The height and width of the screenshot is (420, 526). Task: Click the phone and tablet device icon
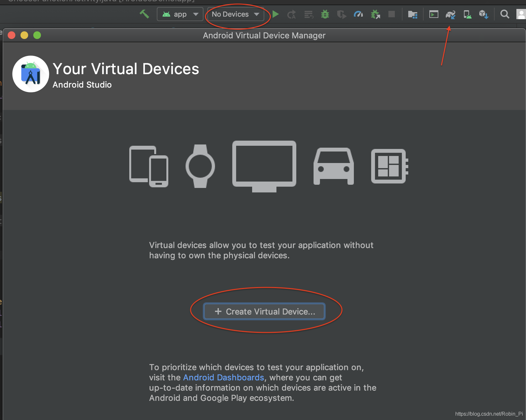pos(149,167)
